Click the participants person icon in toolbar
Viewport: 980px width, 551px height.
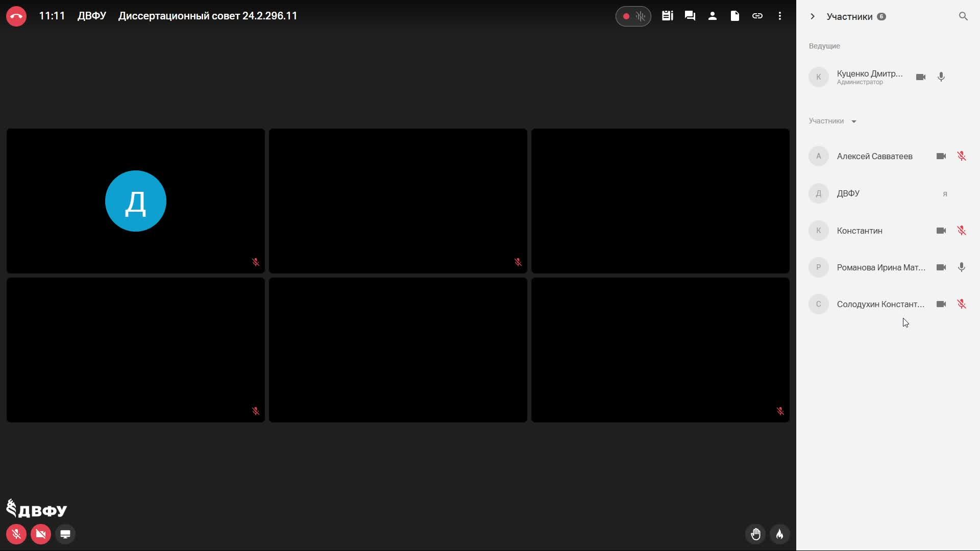coord(713,16)
